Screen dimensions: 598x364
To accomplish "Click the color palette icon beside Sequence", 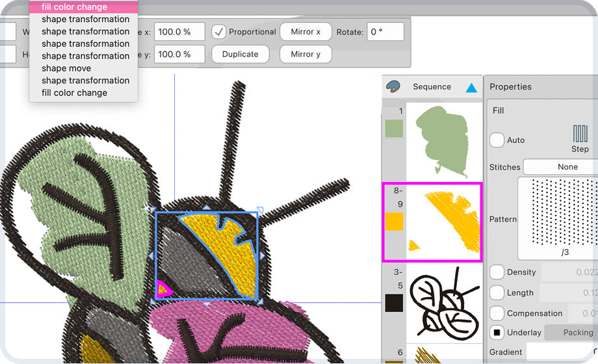I will 393,86.
